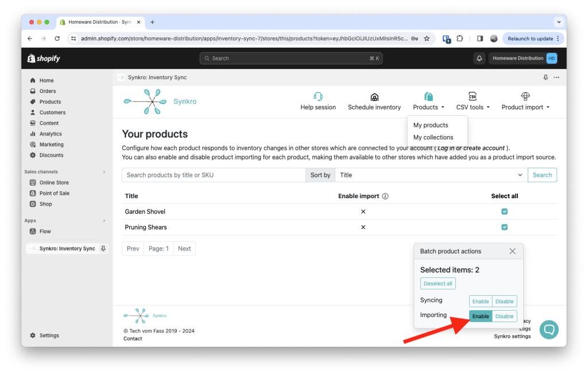
Task: Click the browser profile avatar
Action: pyautogui.click(x=494, y=38)
